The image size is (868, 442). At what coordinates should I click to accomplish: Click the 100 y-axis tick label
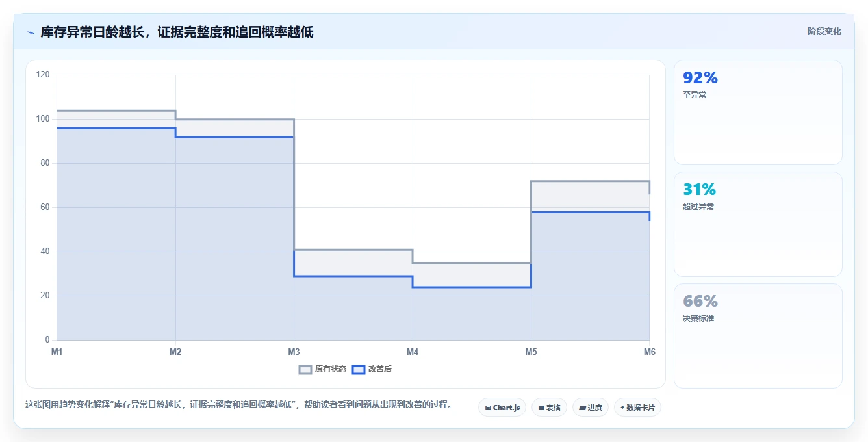43,119
